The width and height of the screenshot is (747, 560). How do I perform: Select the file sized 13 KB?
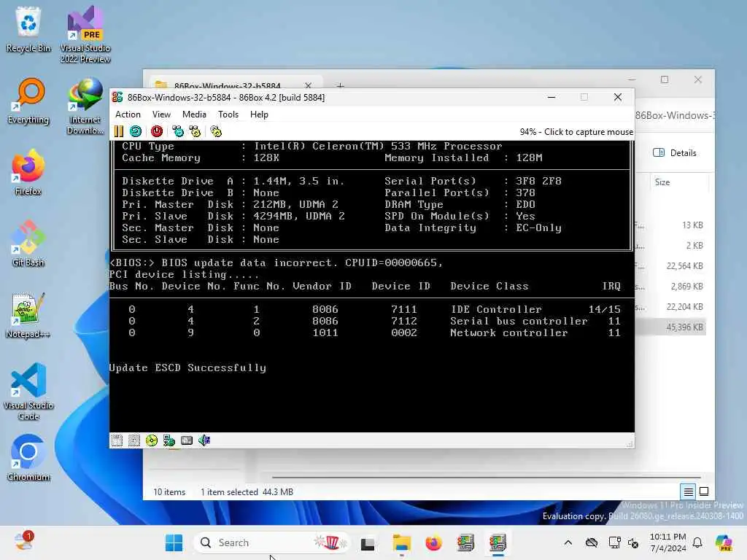[670, 225]
